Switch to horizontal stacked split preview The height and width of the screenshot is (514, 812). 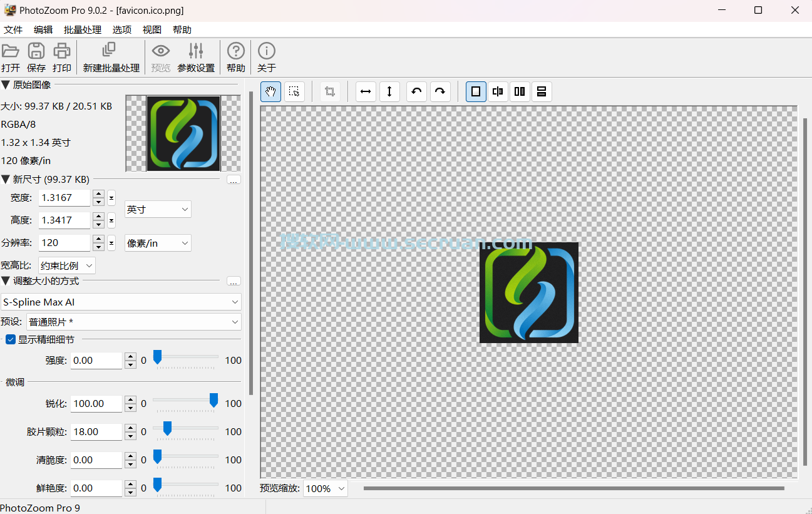point(542,91)
